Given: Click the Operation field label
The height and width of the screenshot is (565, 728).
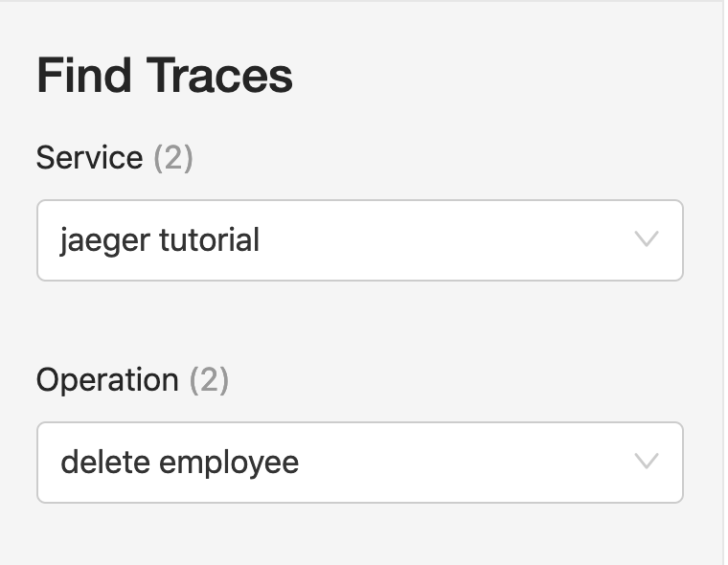Looking at the screenshot, I should coord(107,380).
